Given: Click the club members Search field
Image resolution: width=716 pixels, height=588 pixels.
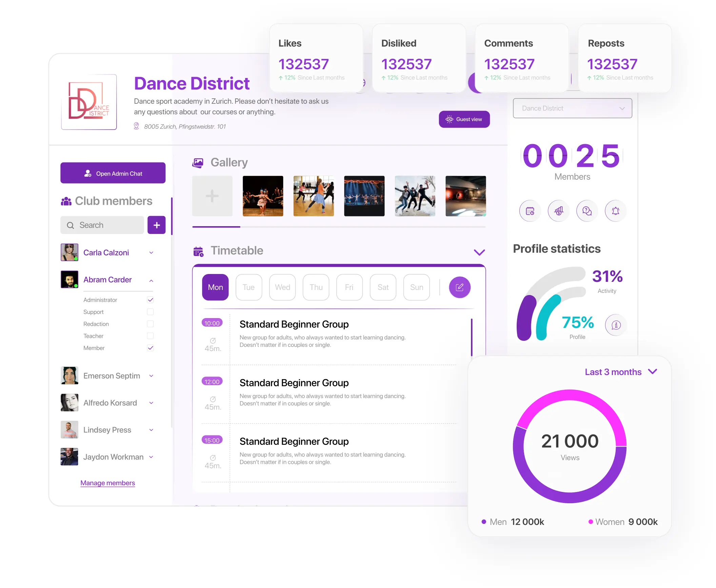Looking at the screenshot, I should tap(102, 225).
